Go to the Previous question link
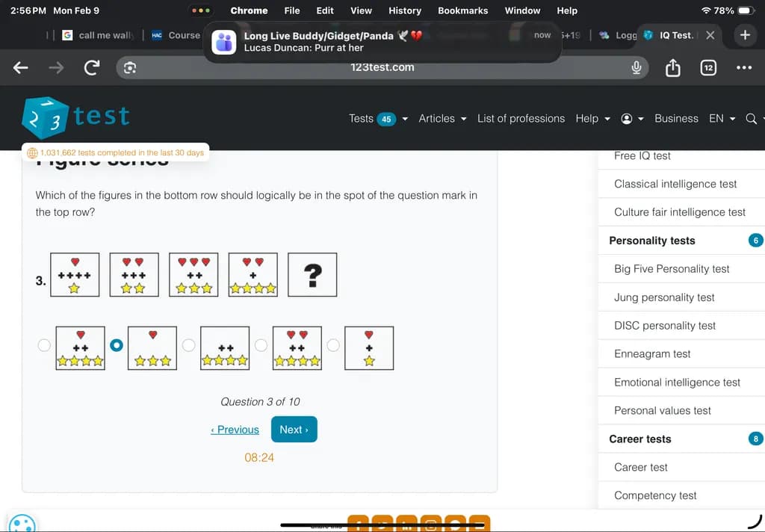Screen dimensions: 765x532 (x=235, y=430)
